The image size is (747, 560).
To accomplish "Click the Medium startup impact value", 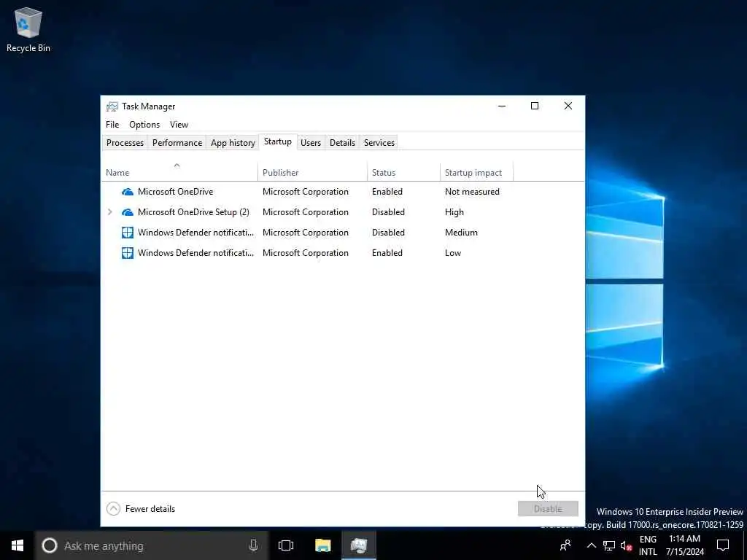I will pos(461,233).
